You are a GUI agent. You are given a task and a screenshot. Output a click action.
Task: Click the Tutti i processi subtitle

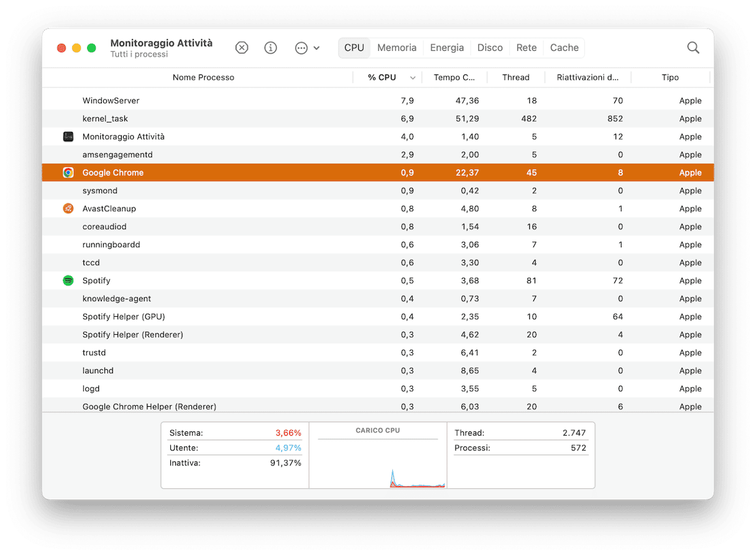(x=139, y=55)
